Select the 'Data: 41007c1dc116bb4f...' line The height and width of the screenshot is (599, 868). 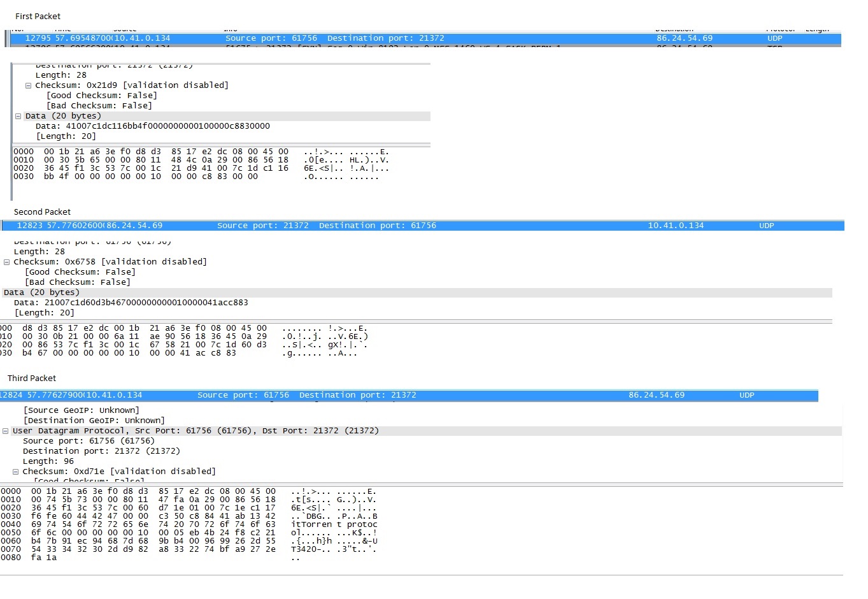pos(153,126)
